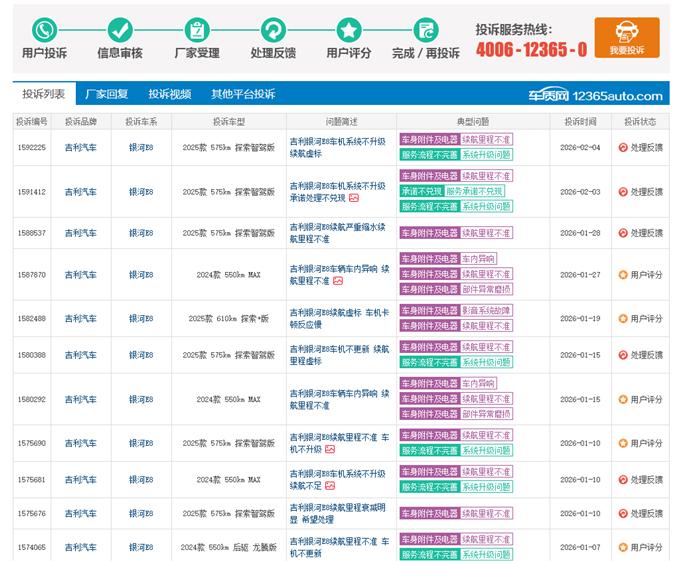Click 银河E8 series link in row 1575676
700x561 pixels.
pyautogui.click(x=141, y=514)
